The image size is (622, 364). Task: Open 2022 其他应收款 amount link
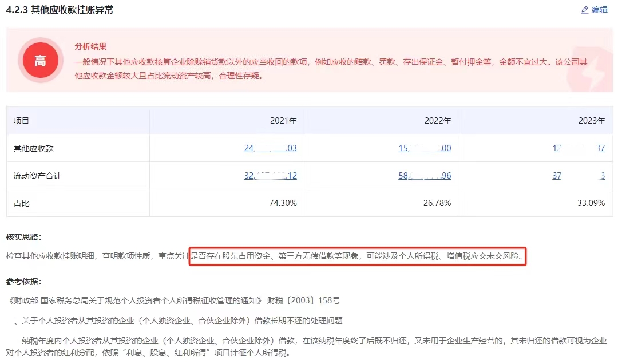(425, 148)
